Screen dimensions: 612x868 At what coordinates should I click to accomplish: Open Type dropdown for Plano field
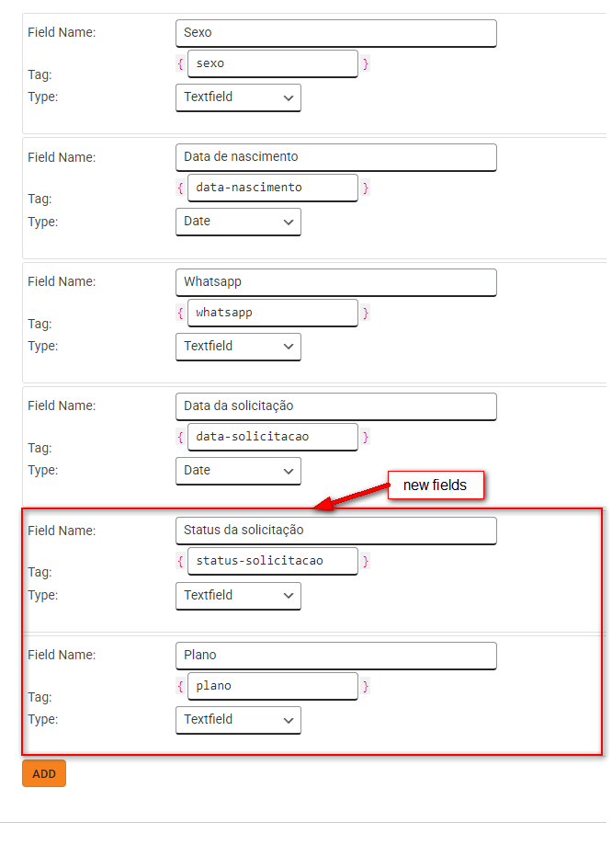[238, 720]
